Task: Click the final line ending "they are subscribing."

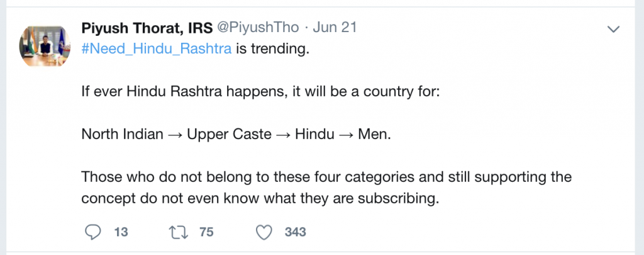Action: click(259, 198)
